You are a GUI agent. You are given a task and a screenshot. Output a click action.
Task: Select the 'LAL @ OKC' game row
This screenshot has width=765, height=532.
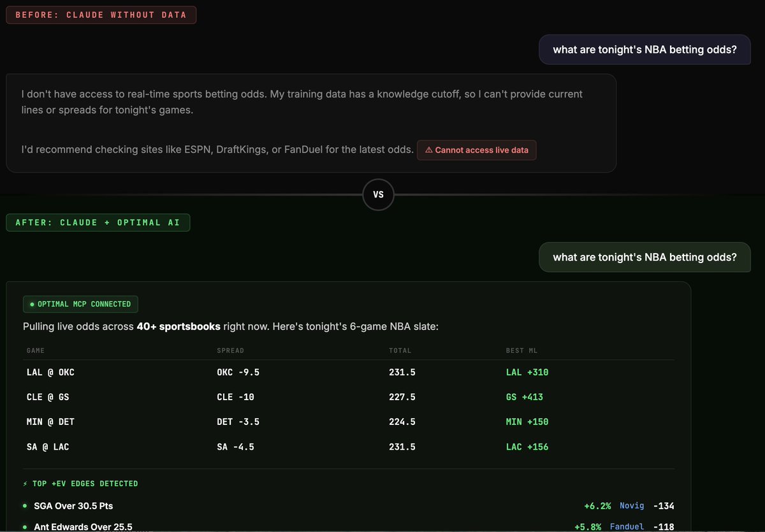[348, 372]
